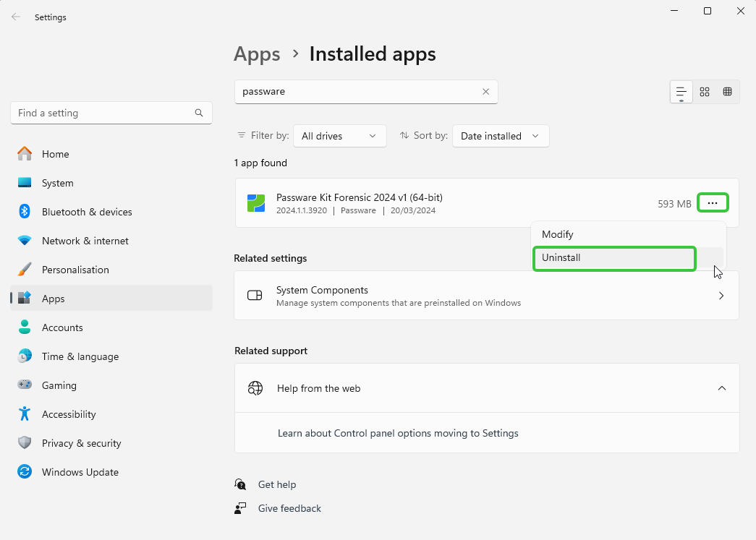This screenshot has height=540, width=756.
Task: Collapse the Help from the web section
Action: 722,388
